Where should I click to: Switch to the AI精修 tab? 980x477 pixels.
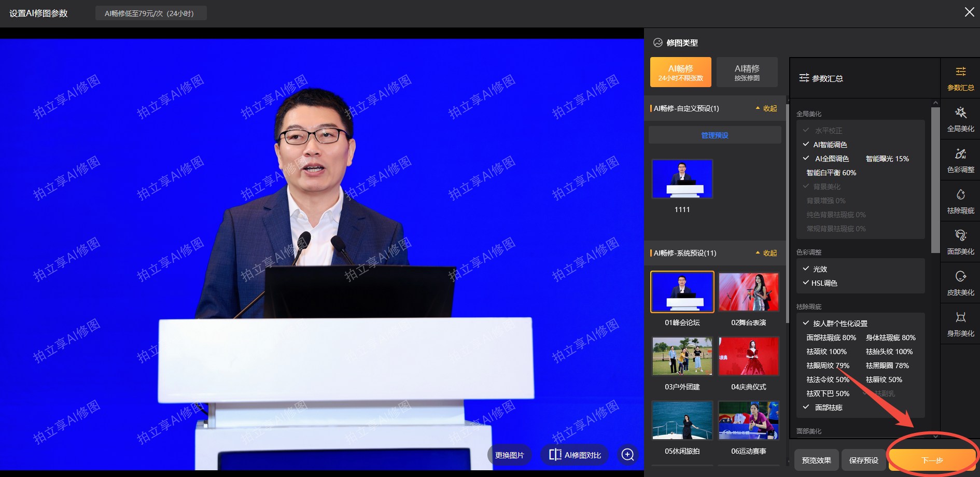pyautogui.click(x=747, y=72)
